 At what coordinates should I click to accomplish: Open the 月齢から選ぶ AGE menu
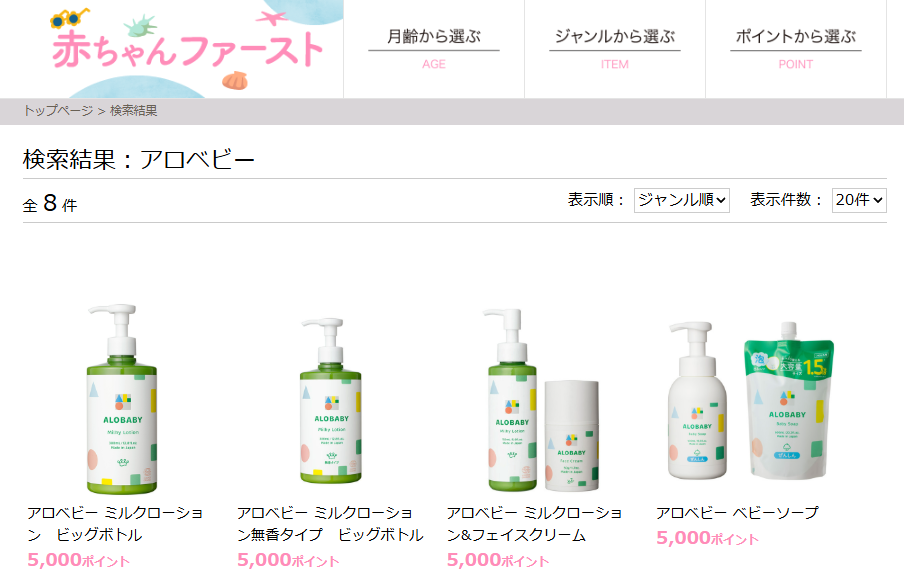pyautogui.click(x=434, y=49)
